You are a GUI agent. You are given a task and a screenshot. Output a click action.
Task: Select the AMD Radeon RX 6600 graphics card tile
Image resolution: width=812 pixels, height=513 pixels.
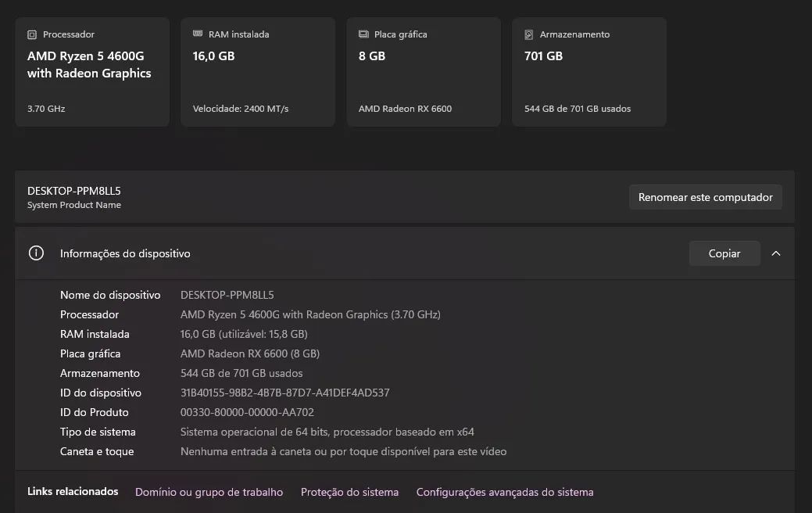[x=424, y=72]
